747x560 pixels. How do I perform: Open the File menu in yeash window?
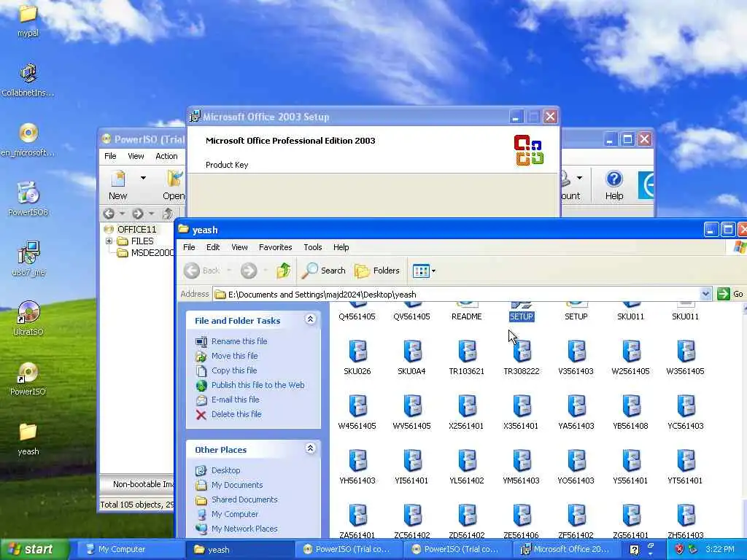click(189, 247)
